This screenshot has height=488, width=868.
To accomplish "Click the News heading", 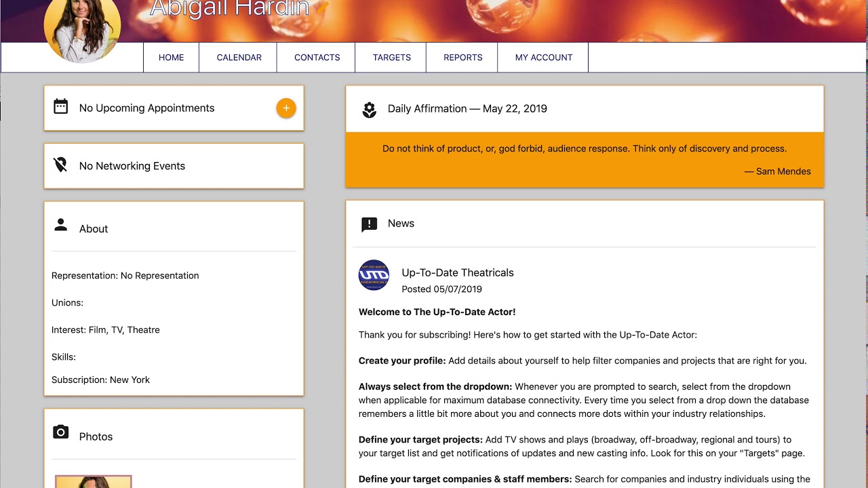I will (401, 224).
